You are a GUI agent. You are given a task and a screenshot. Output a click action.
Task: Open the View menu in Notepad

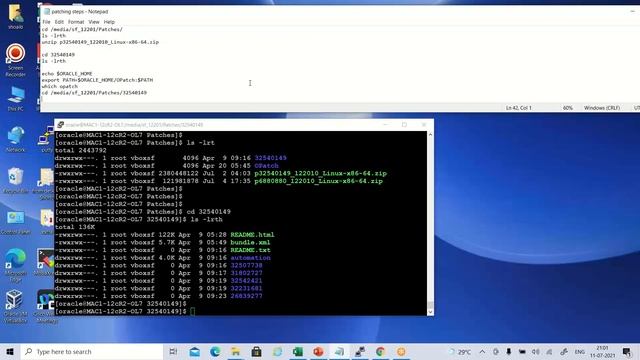[94, 22]
